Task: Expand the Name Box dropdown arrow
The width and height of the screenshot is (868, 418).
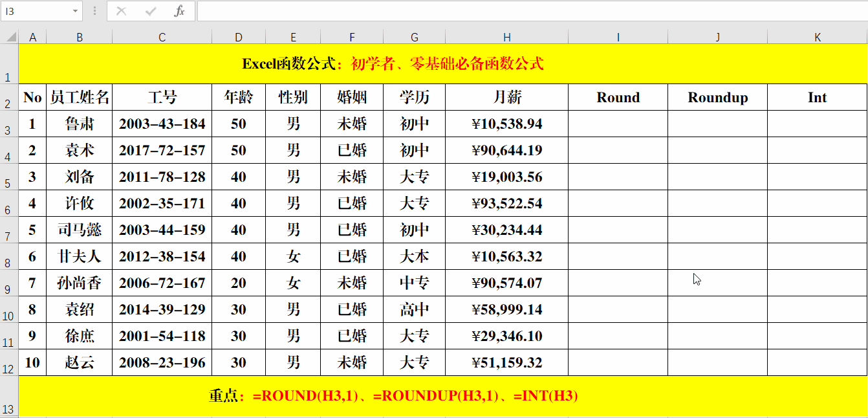Action: coord(76,11)
